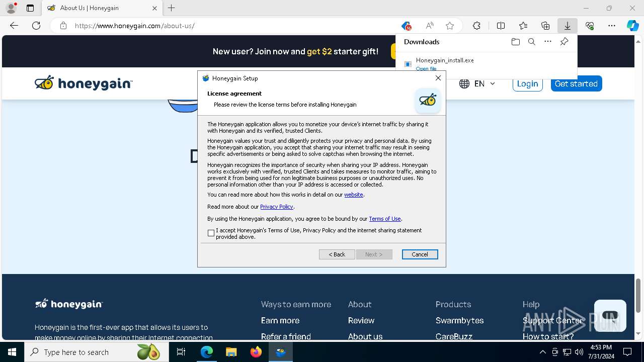This screenshot has width=644, height=362.
Task: Show hidden system tray icons
Action: [x=542, y=352]
